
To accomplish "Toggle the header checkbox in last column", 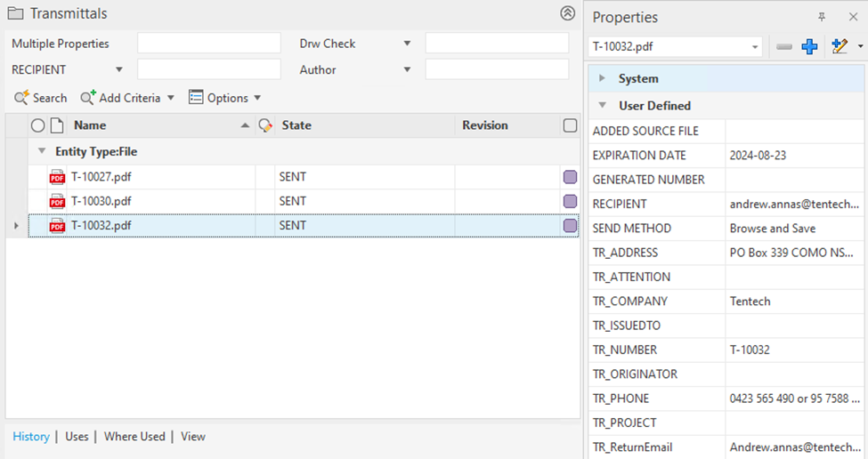I will click(x=570, y=125).
